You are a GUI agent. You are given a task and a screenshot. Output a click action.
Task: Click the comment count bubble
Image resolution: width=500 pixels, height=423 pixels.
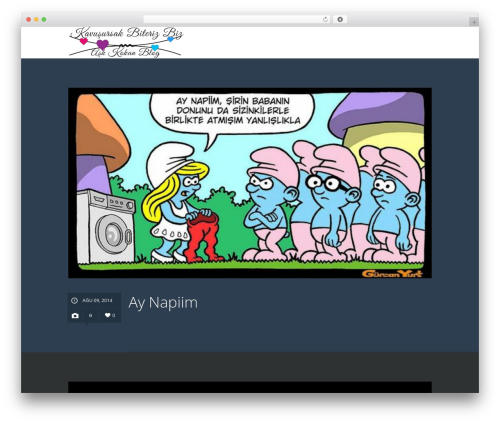tap(90, 315)
